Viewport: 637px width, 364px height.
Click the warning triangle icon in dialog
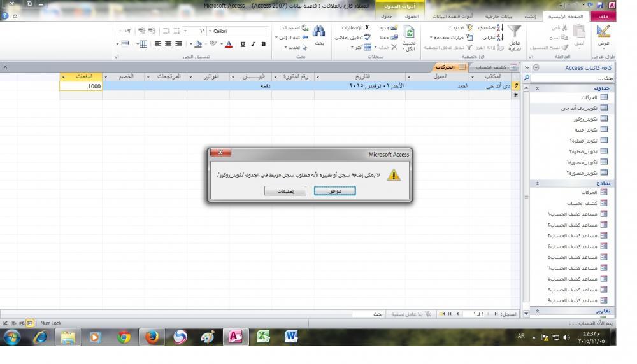(x=394, y=175)
